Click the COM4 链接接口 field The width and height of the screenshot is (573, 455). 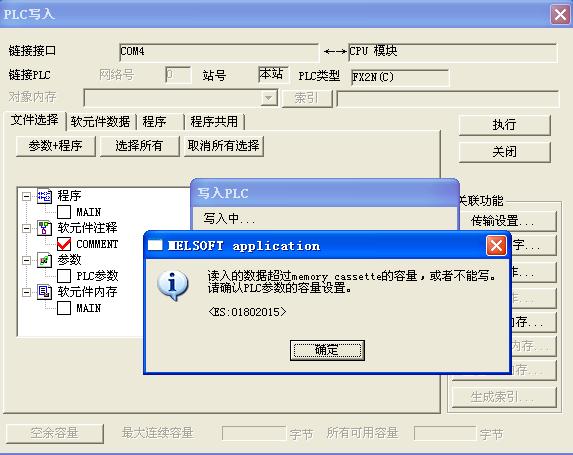click(x=219, y=52)
